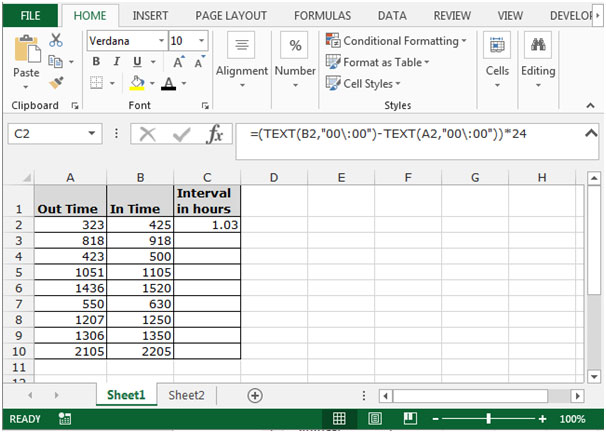The height and width of the screenshot is (433, 606).
Task: Click the Insert Function fx icon
Action: coord(215,134)
